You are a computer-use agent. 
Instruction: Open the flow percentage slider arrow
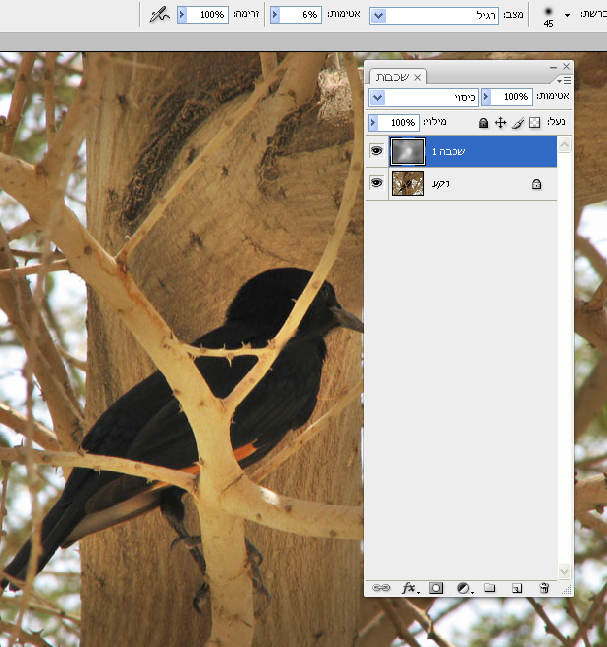click(182, 15)
